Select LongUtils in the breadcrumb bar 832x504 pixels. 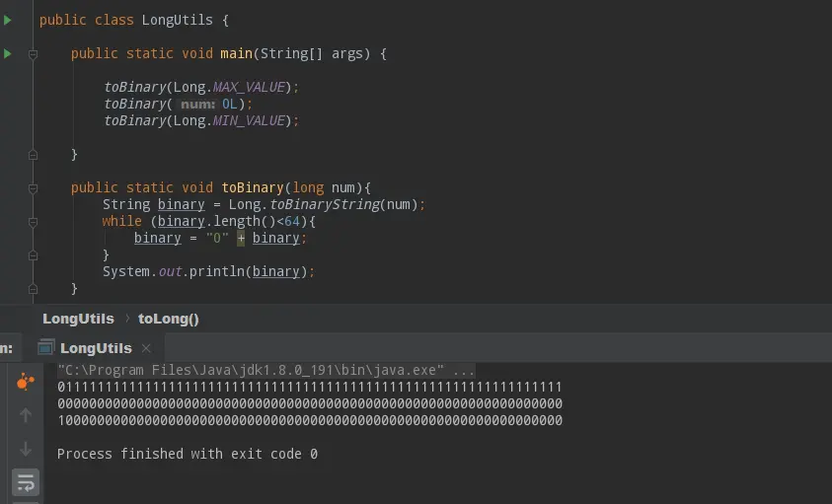[x=78, y=319]
